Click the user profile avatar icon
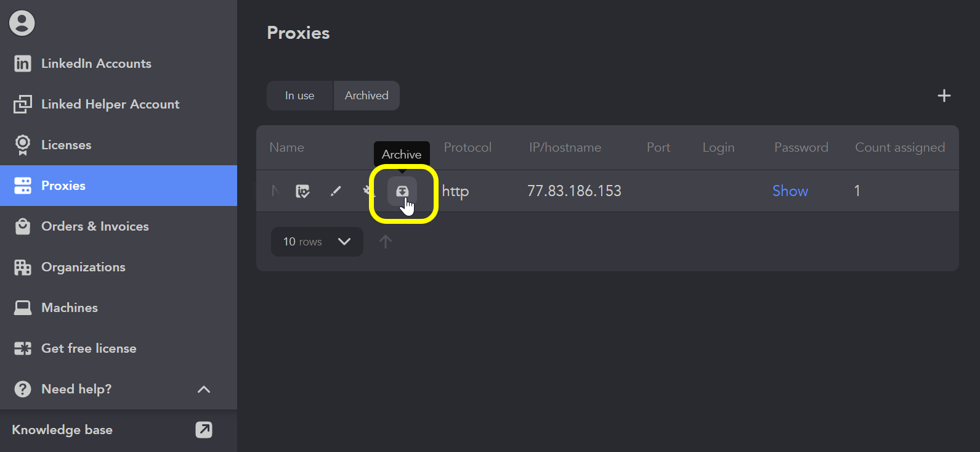980x452 pixels. tap(22, 22)
